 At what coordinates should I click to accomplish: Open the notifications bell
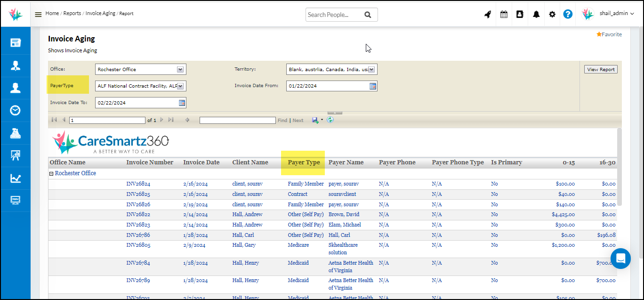click(x=536, y=15)
